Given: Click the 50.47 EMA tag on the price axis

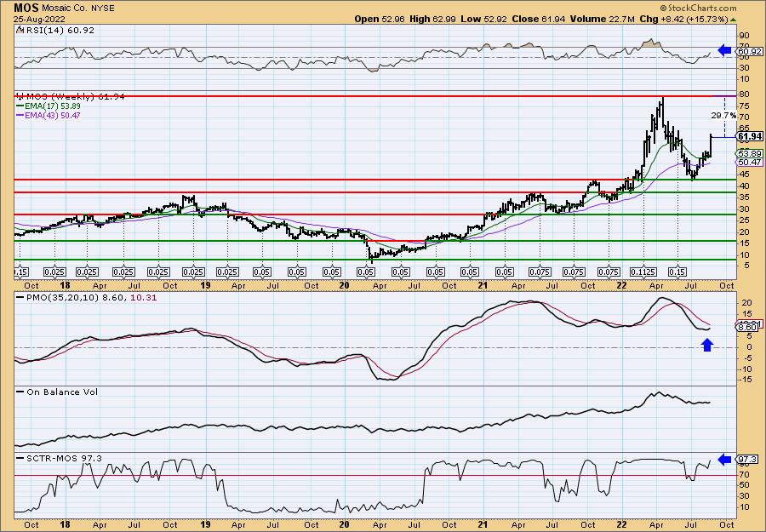Looking at the screenshot, I should coord(748,162).
